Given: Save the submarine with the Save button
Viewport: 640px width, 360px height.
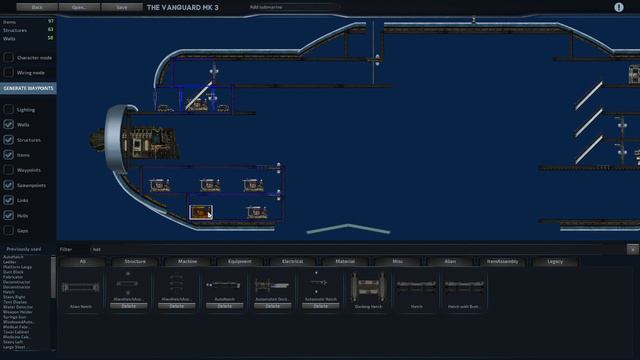Looking at the screenshot, I should [122, 7].
